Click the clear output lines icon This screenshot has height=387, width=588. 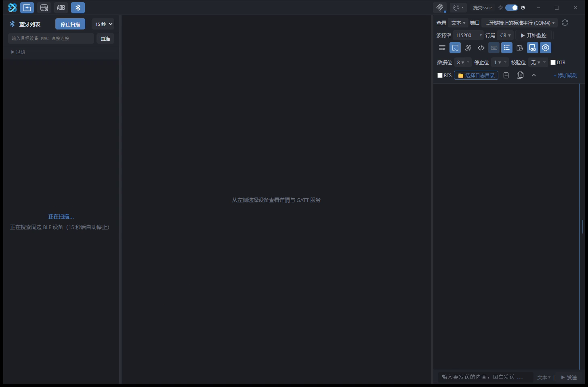tap(442, 48)
